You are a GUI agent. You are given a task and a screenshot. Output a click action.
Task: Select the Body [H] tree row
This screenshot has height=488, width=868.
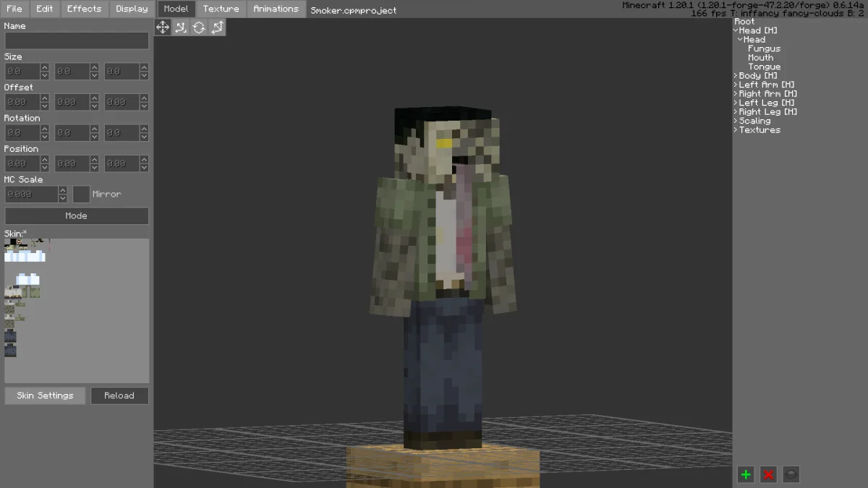[x=758, y=76]
